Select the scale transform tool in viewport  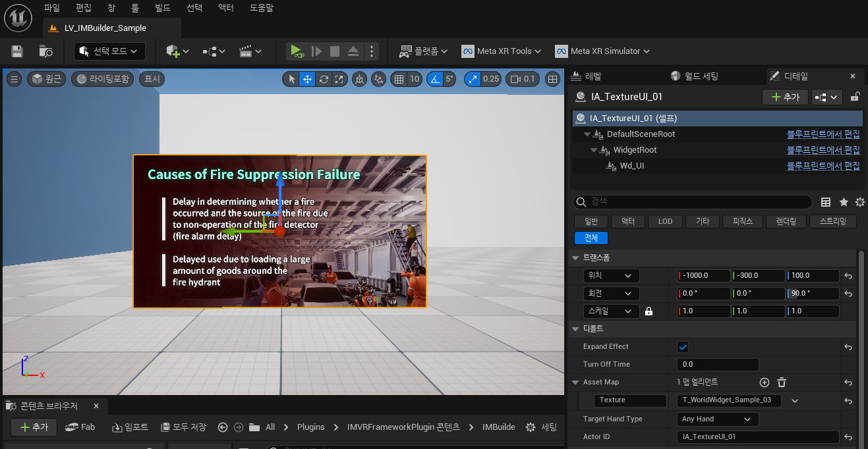pyautogui.click(x=339, y=79)
